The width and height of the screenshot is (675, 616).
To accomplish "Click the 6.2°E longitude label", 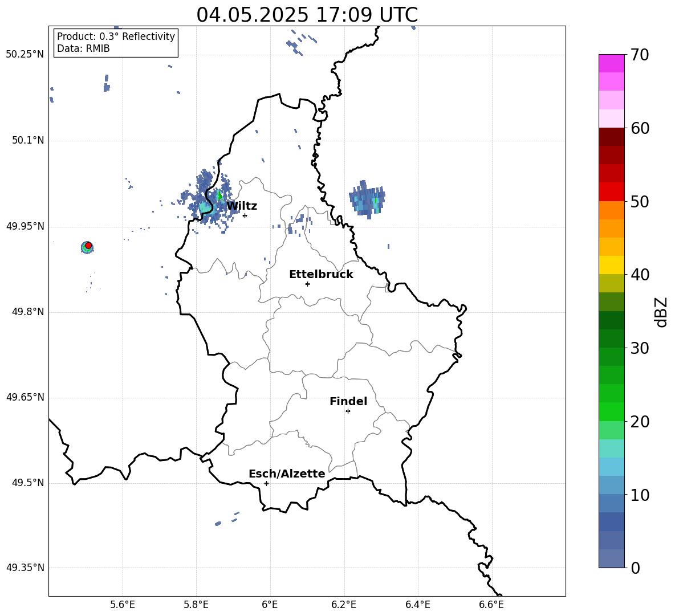I will (344, 605).
